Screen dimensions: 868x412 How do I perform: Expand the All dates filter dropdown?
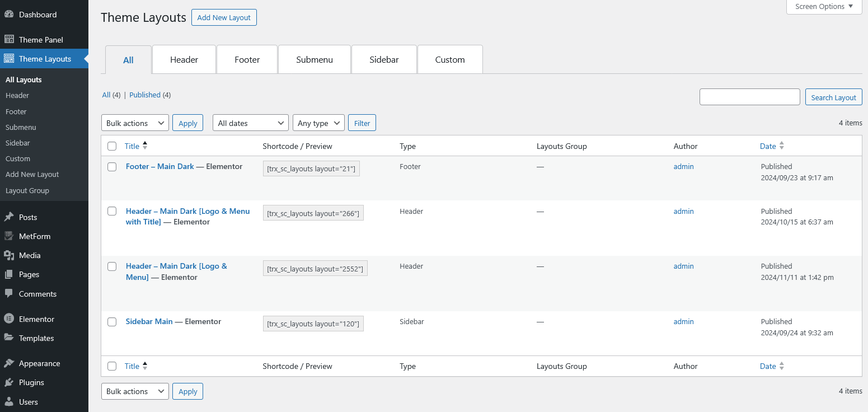click(x=250, y=123)
